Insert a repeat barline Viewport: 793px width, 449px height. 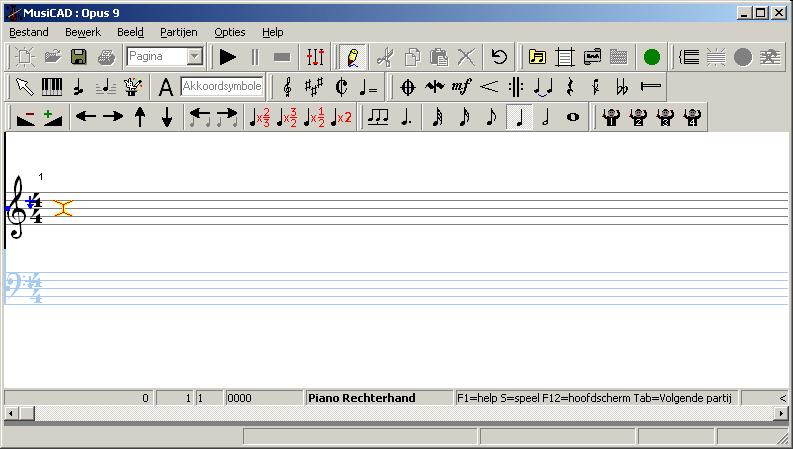coord(515,87)
